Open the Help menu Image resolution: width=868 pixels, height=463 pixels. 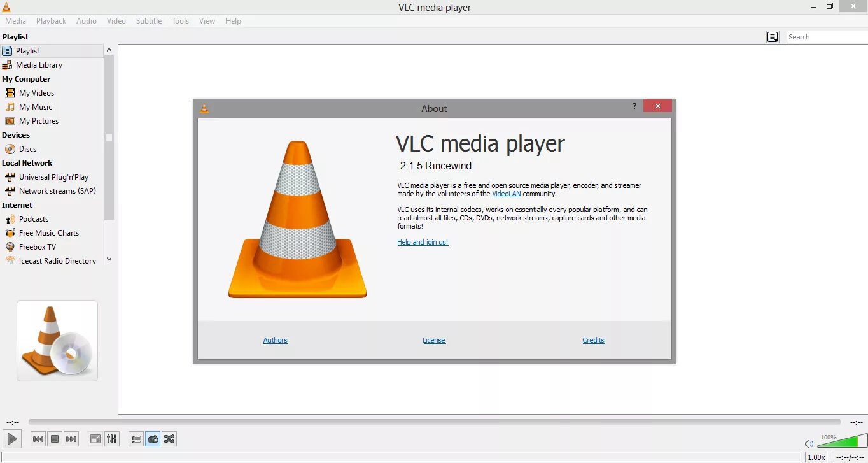pos(233,21)
